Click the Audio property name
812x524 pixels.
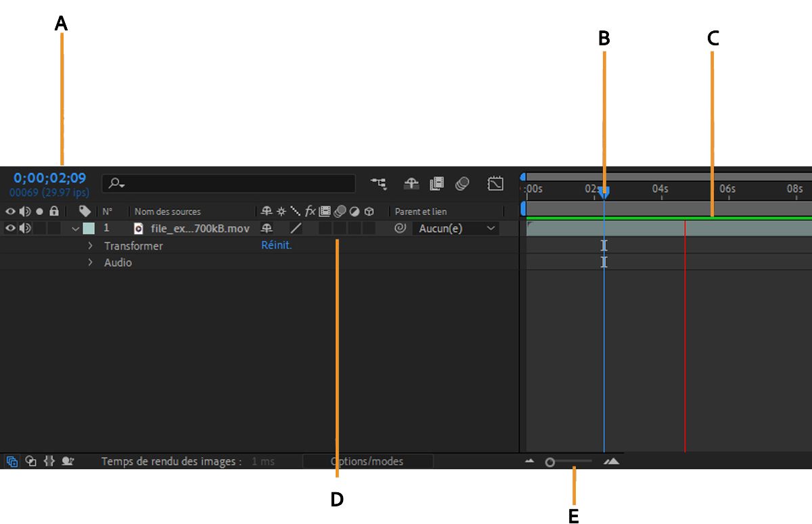[118, 262]
